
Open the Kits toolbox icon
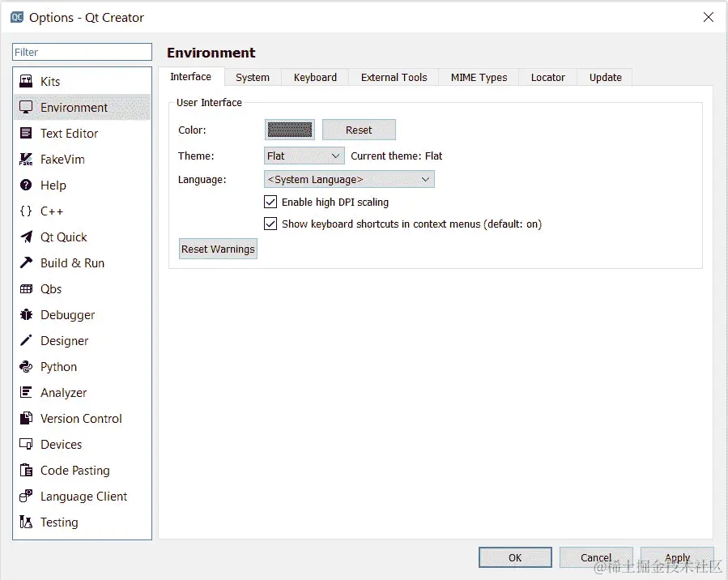pyautogui.click(x=26, y=81)
